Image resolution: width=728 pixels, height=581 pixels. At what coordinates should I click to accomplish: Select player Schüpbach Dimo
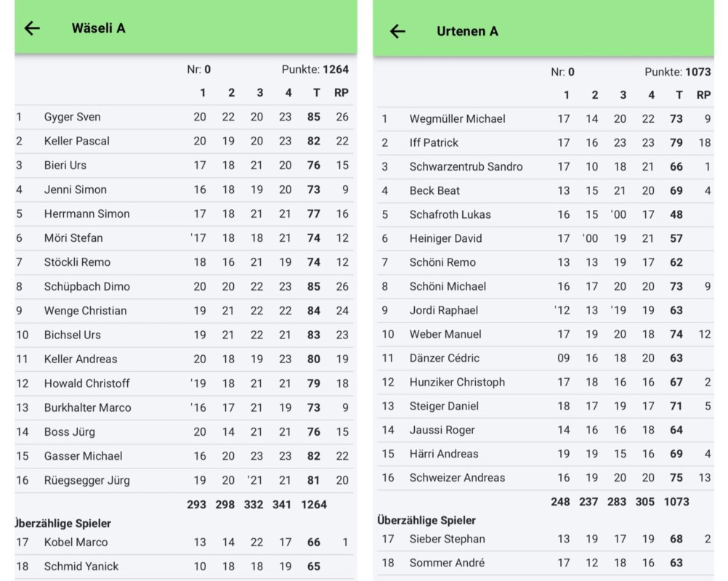pos(87,286)
